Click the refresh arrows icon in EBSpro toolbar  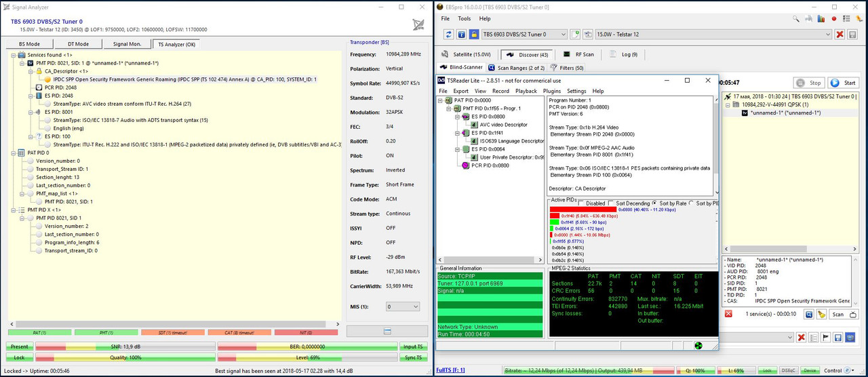coord(448,35)
